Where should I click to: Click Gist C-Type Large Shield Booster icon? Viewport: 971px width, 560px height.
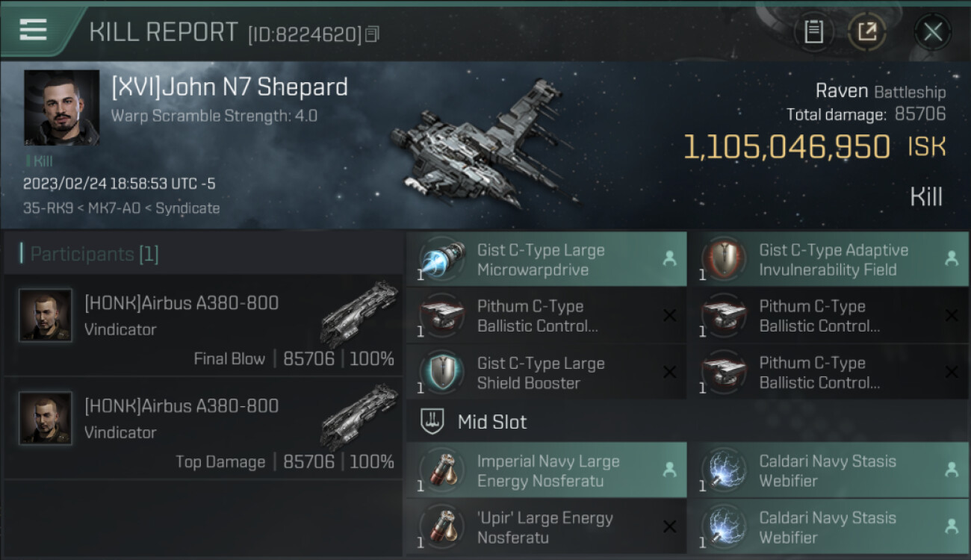[x=440, y=372]
